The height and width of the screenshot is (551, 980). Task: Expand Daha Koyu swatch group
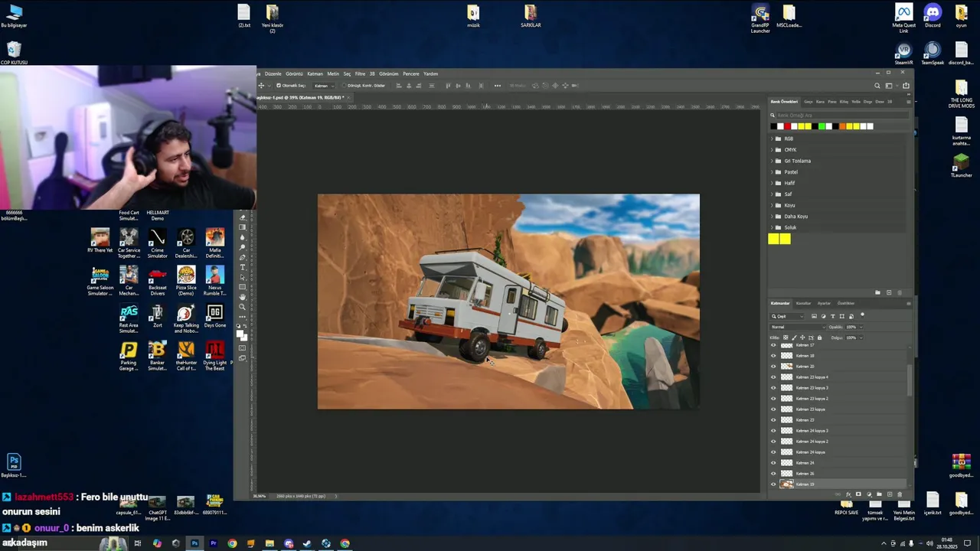(x=772, y=217)
